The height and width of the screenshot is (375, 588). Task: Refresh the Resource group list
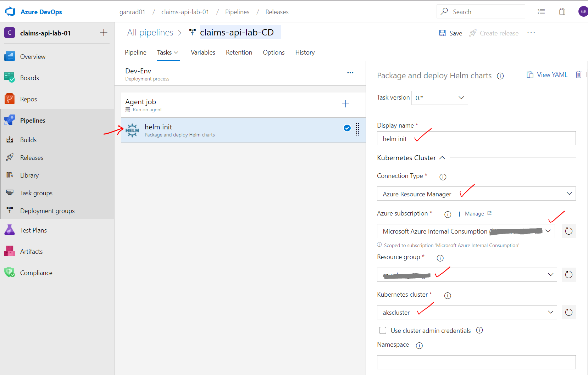click(568, 275)
